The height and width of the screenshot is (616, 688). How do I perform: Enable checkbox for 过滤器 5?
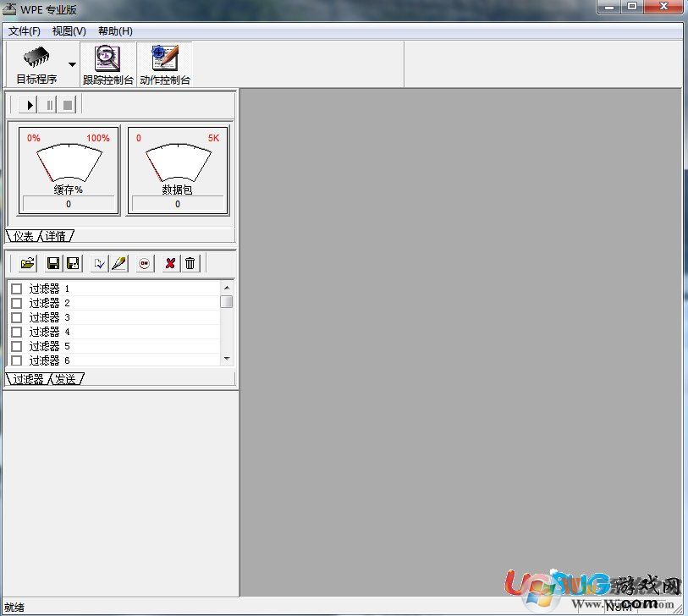click(17, 346)
